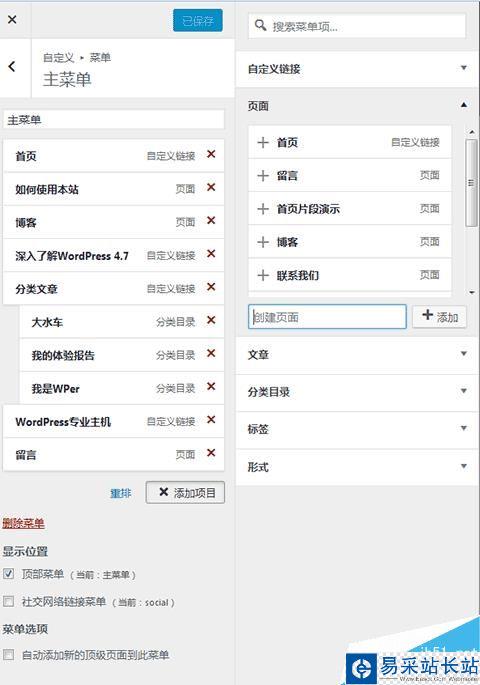Expand the 分类目录 section
Viewport: 480px width, 685px height.
[356, 391]
